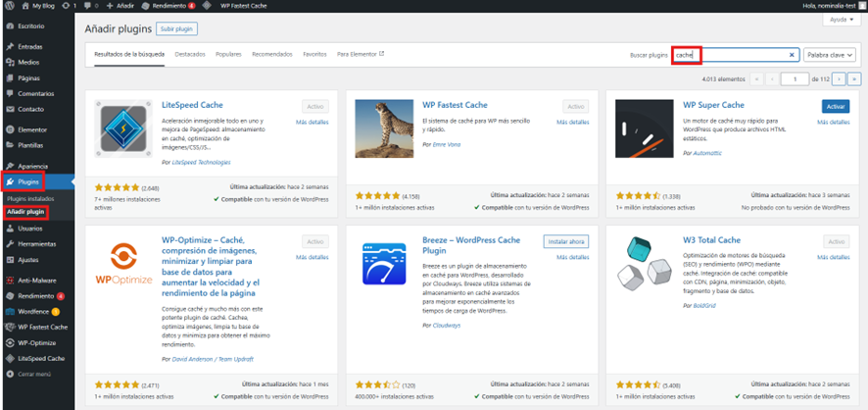The height and width of the screenshot is (410, 868).
Task: Open the Palabra clave dropdown
Action: click(x=829, y=55)
